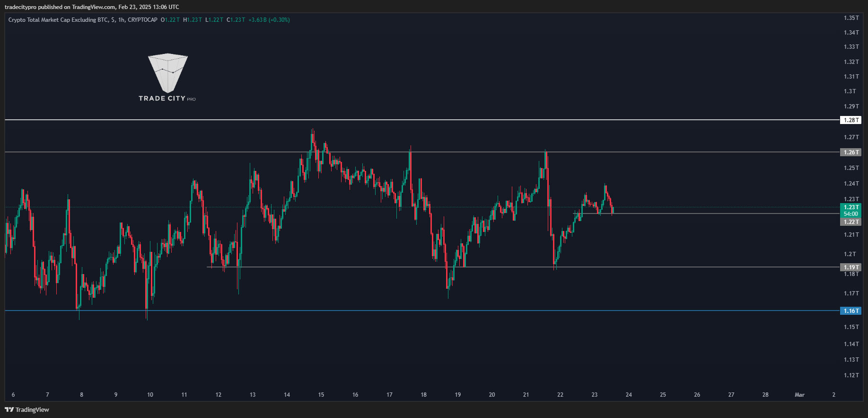Click the 1.12T price axis label

[851, 375]
